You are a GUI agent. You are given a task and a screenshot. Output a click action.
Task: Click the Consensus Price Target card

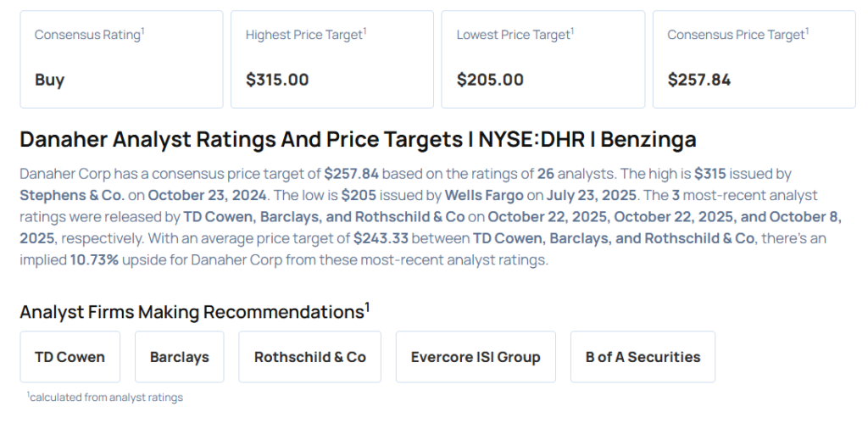pos(754,59)
